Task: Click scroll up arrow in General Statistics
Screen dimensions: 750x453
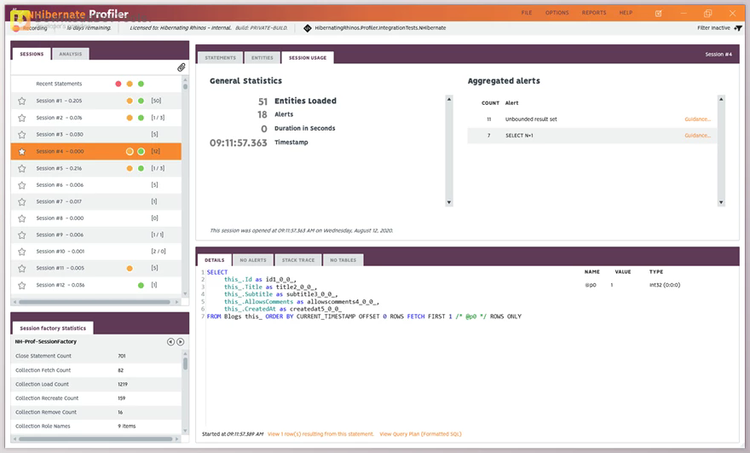Action: click(x=449, y=99)
